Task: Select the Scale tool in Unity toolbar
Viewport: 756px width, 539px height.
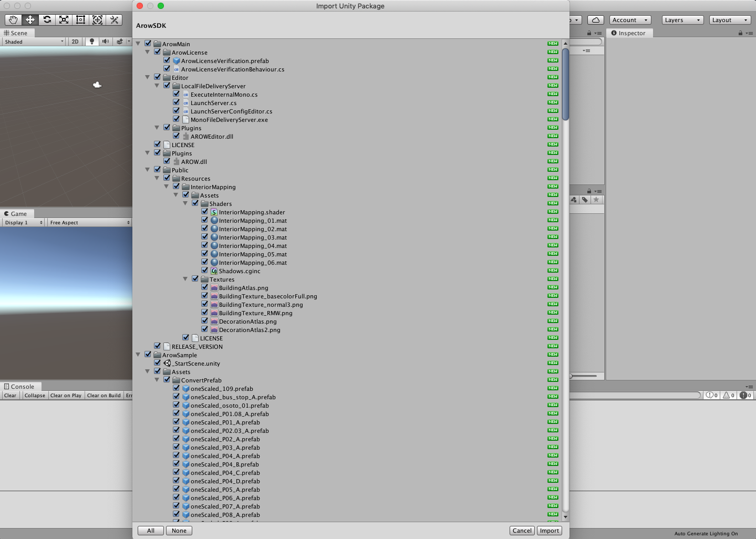Action: point(64,20)
